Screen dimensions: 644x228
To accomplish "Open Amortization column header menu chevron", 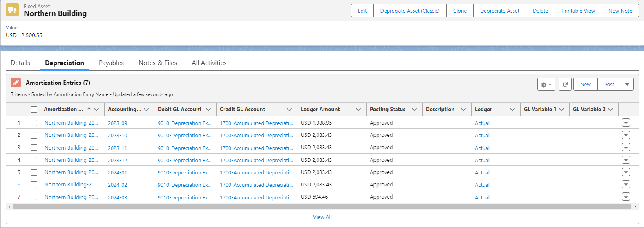I will tap(96, 110).
